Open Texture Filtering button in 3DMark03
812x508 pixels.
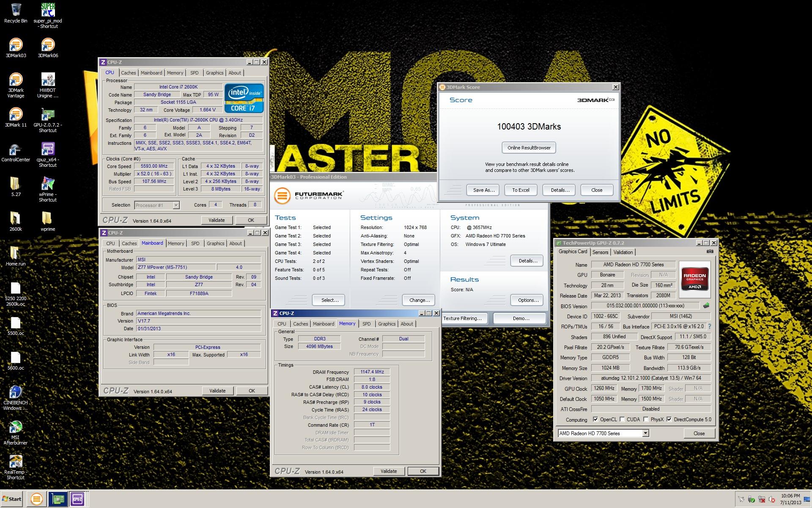coord(464,318)
